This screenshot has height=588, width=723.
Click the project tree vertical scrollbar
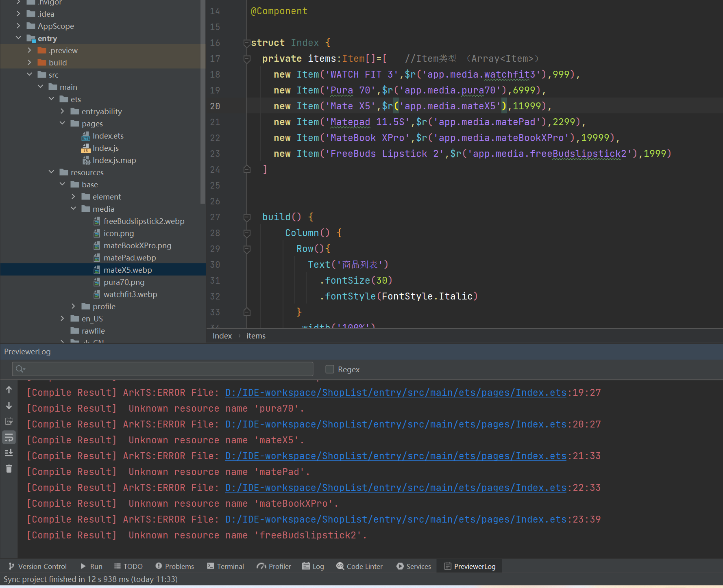click(x=203, y=102)
